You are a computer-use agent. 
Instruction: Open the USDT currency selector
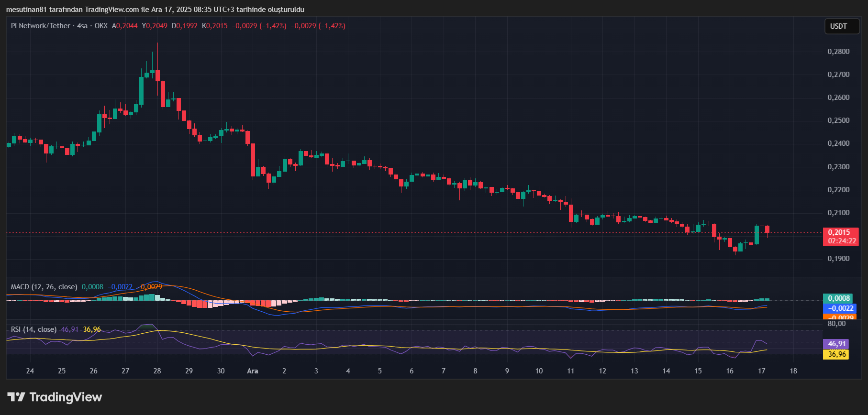pos(838,26)
